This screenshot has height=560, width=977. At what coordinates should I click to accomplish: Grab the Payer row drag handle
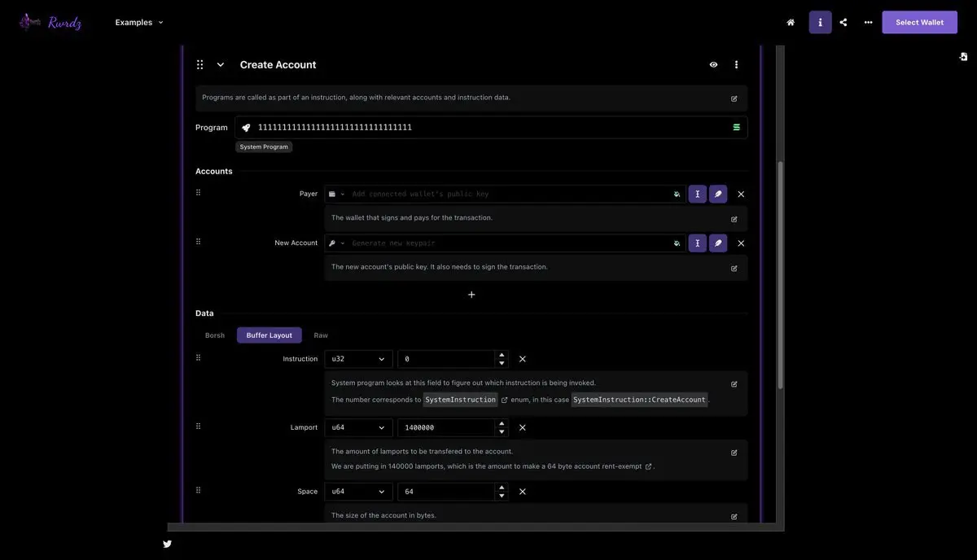click(198, 192)
